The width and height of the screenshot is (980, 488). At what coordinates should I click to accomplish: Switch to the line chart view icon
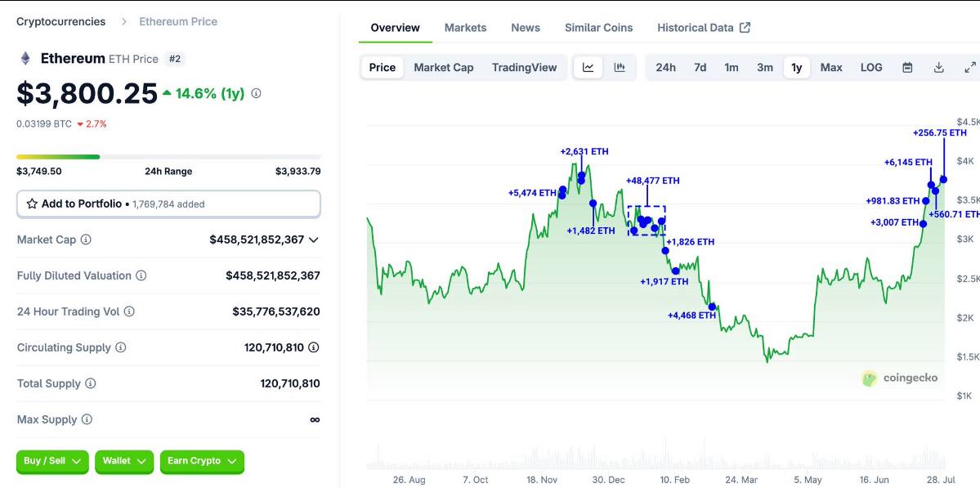tap(588, 68)
